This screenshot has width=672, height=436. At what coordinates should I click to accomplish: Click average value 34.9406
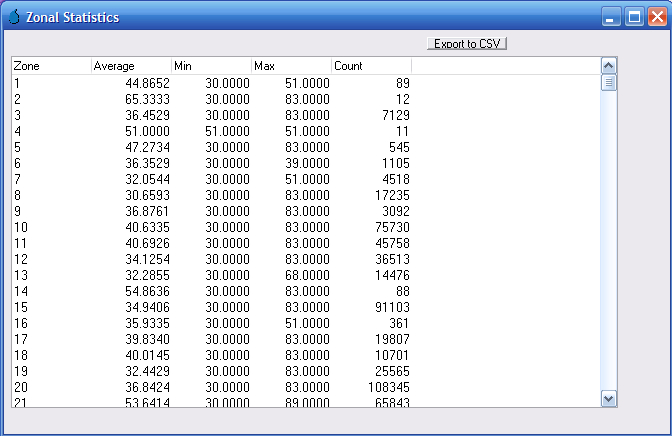(147, 307)
